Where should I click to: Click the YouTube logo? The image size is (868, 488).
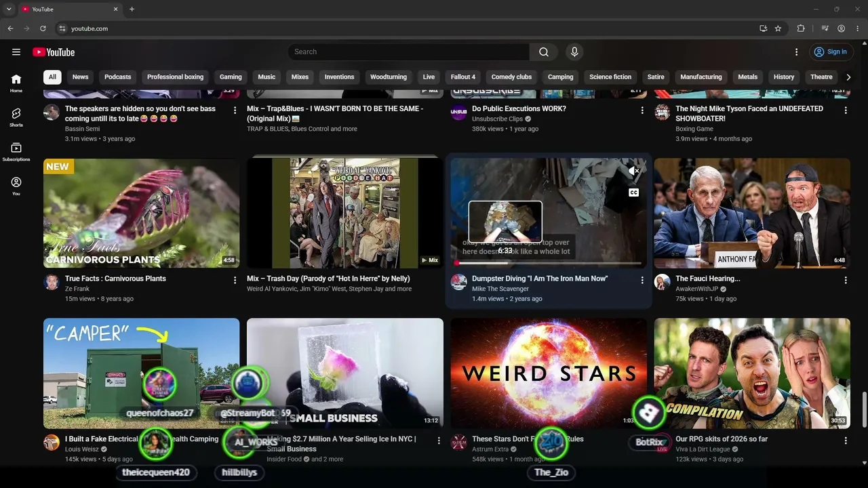(54, 52)
